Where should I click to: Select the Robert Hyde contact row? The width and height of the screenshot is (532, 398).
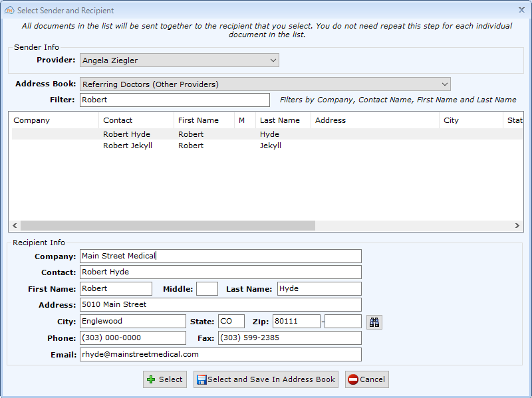tap(199, 134)
